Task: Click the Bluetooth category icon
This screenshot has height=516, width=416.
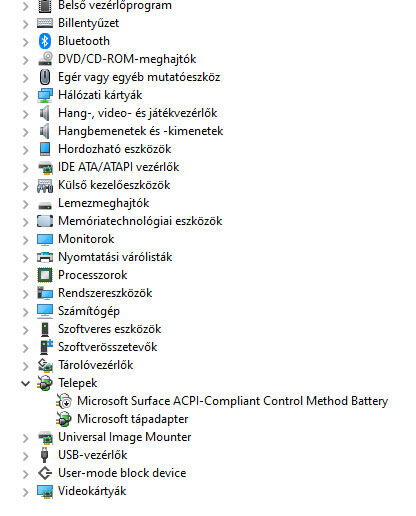Action: [45, 41]
